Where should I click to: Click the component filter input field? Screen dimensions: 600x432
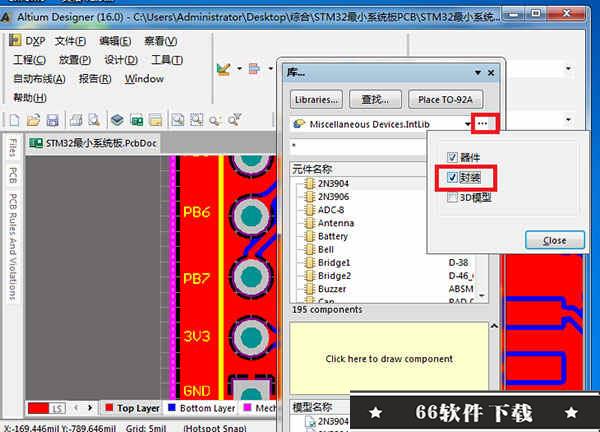tap(358, 146)
